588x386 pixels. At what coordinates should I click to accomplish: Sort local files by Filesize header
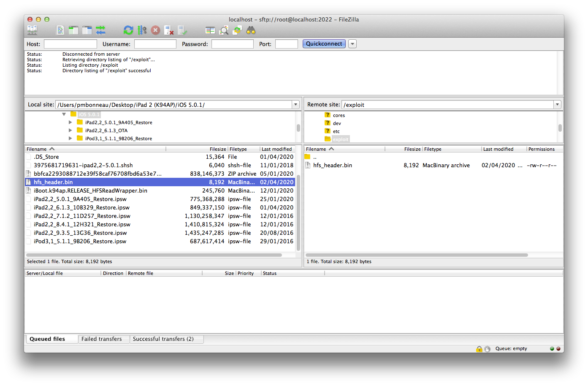[x=217, y=149]
